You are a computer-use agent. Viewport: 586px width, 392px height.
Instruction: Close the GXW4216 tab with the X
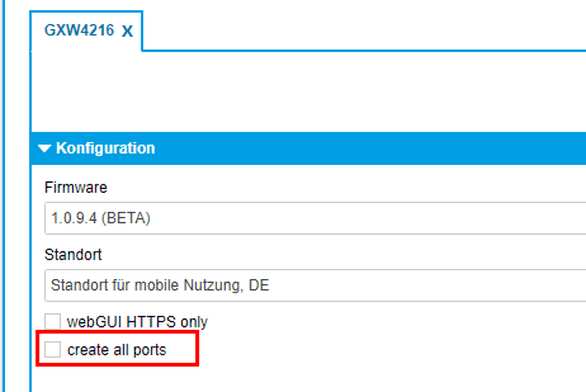click(x=127, y=31)
